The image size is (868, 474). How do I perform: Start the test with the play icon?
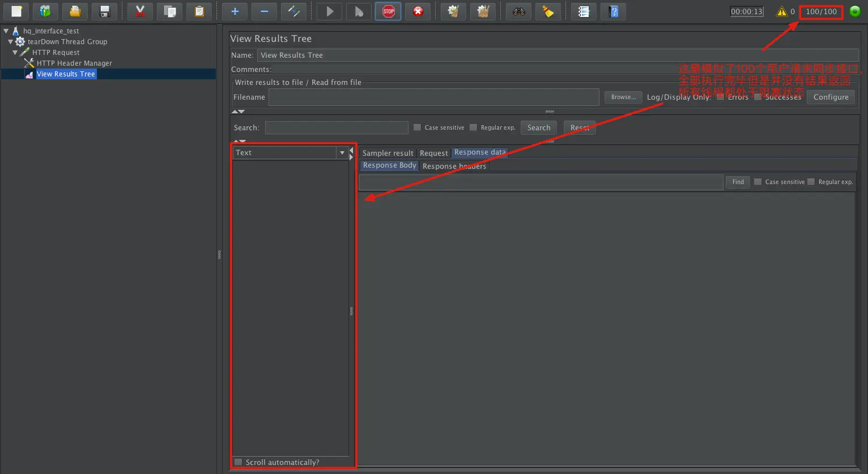pyautogui.click(x=329, y=11)
